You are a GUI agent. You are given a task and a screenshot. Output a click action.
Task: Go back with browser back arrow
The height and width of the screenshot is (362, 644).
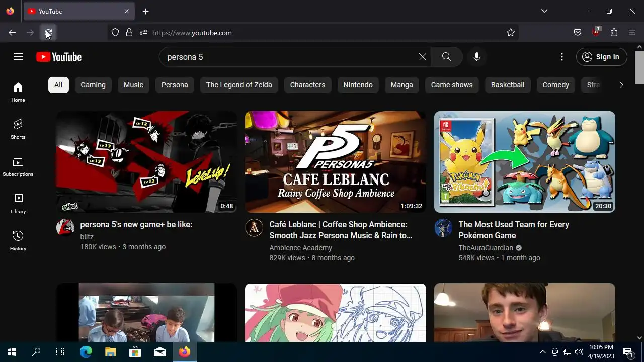point(12,33)
